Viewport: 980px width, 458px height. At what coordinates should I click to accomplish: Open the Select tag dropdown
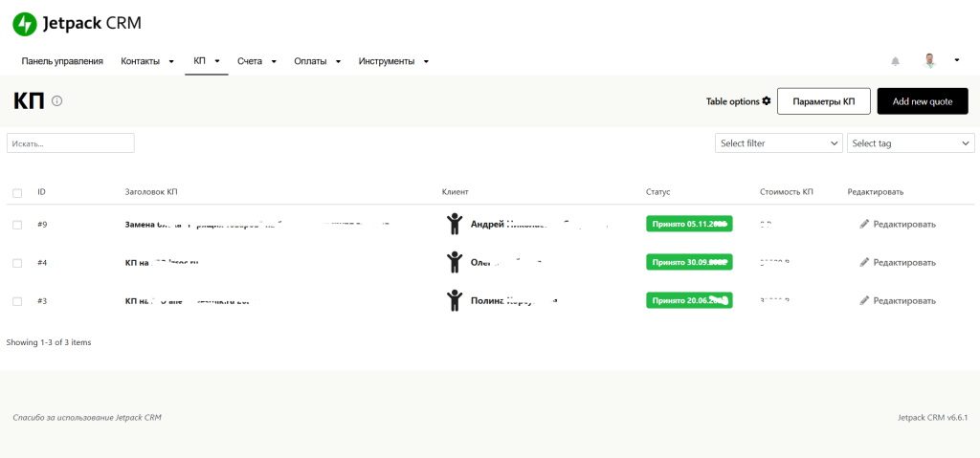coord(911,143)
